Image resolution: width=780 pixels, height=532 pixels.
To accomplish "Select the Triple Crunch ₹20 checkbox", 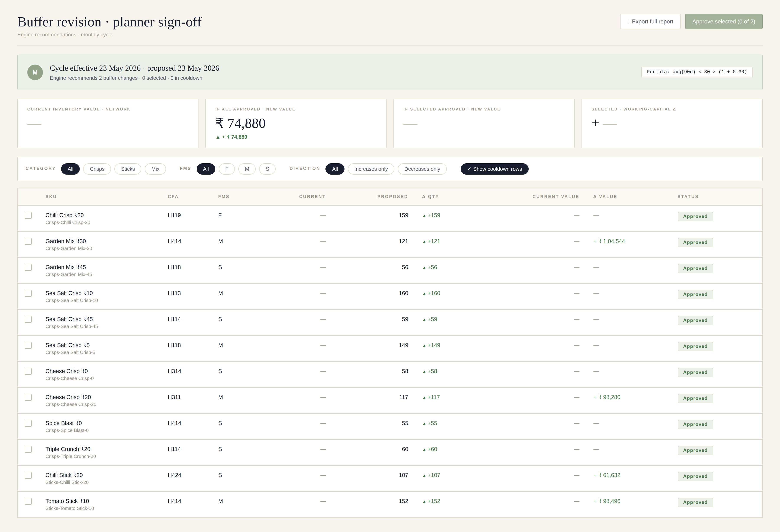I will point(28,449).
